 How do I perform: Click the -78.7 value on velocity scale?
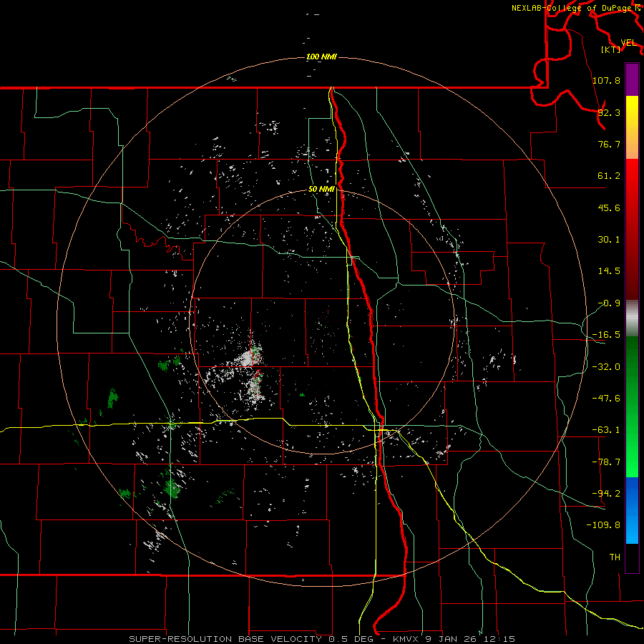pos(606,462)
